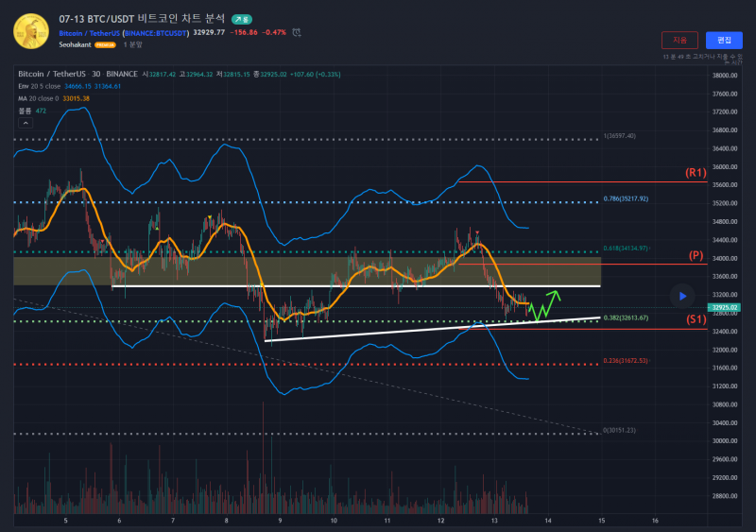Click the red (P) pivot label
This screenshot has height=532, width=756.
(696, 255)
